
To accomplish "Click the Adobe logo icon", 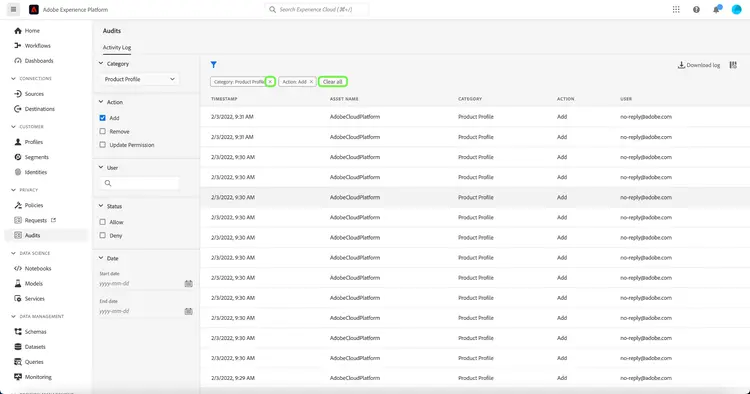I will 33,10.
